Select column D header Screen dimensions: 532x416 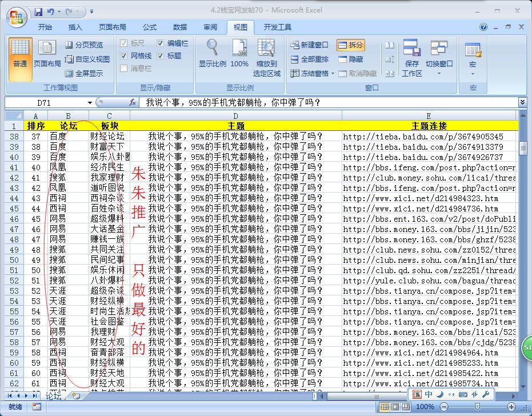tap(236, 115)
